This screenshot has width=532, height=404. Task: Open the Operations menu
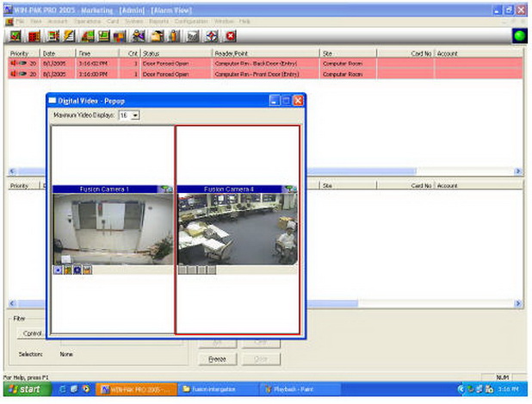[87, 22]
